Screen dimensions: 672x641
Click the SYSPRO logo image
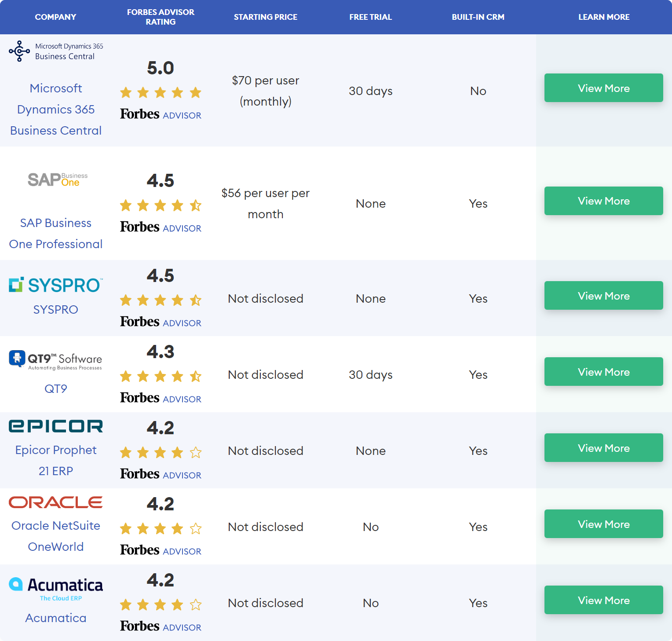[56, 285]
